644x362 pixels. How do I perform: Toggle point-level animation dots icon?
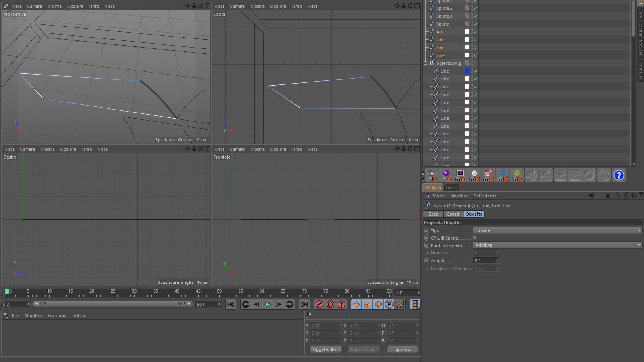click(400, 304)
